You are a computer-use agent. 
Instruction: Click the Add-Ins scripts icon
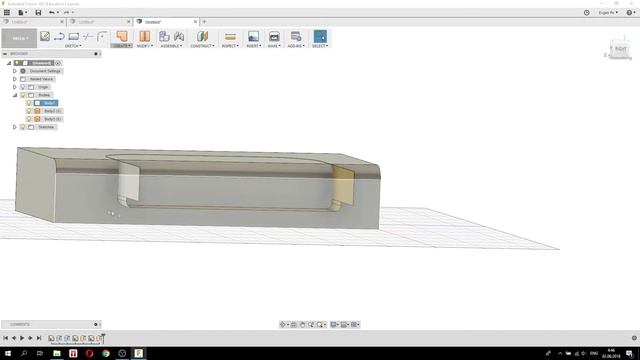click(x=296, y=36)
